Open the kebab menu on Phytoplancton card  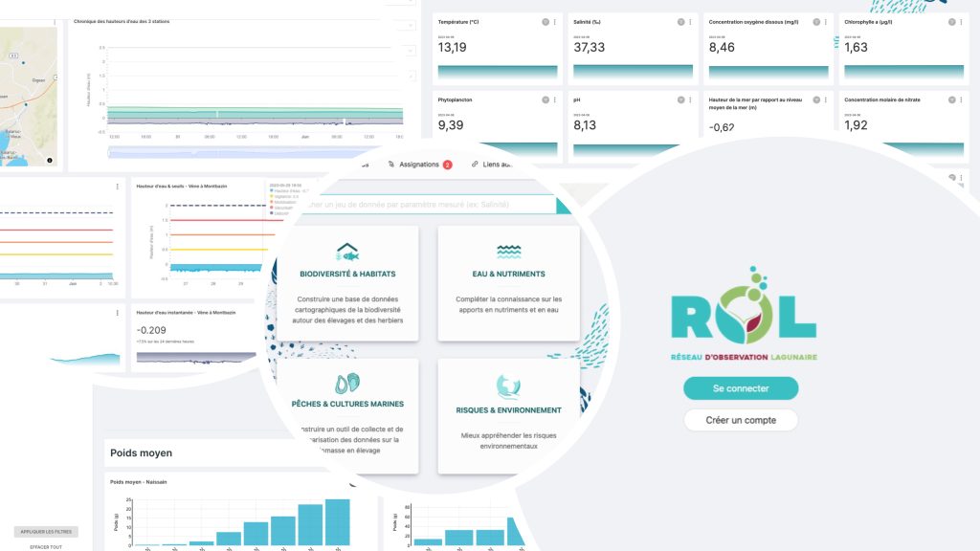[554, 99]
